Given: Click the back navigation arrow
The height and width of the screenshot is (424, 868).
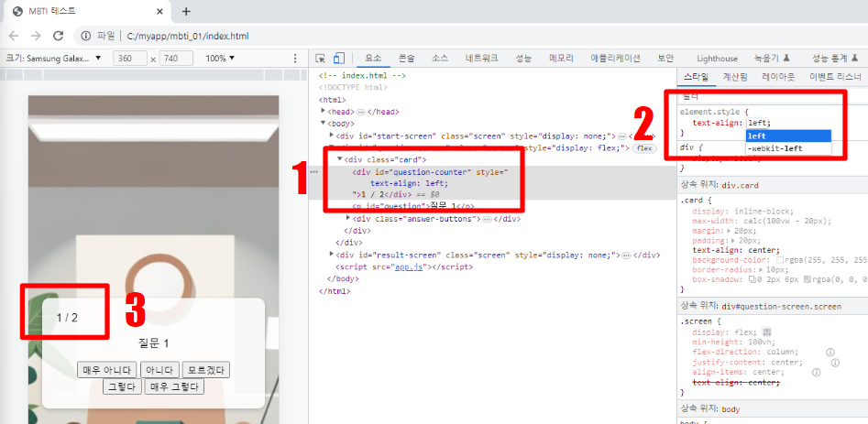Looking at the screenshot, I should click(x=14, y=36).
